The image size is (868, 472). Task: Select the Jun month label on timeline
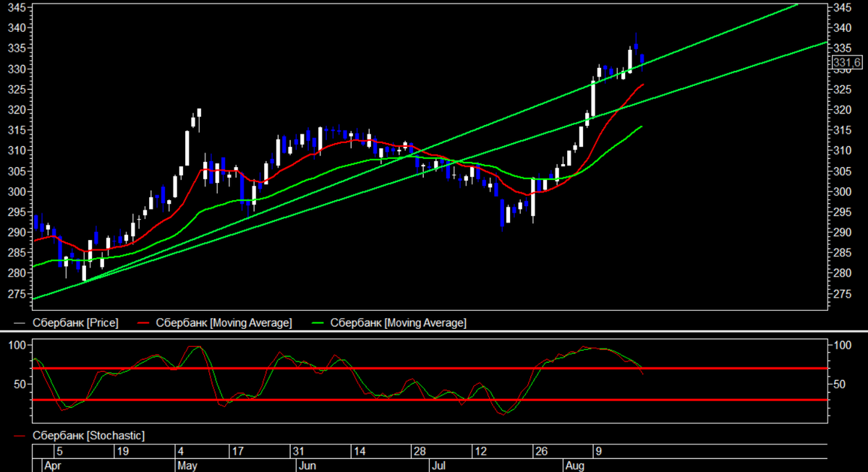[308, 466]
